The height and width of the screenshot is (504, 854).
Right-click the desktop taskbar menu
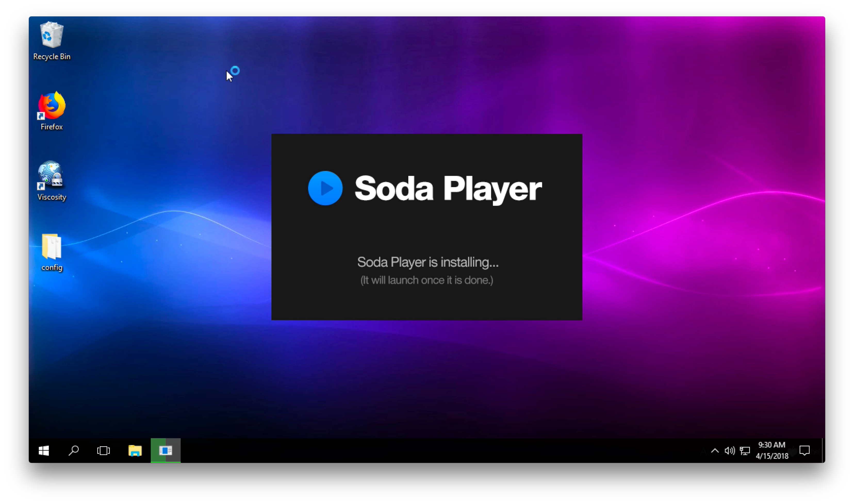[x=420, y=451]
